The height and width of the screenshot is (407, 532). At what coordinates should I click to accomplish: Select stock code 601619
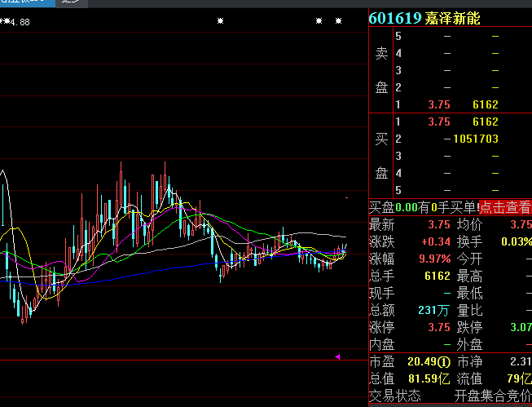395,18
